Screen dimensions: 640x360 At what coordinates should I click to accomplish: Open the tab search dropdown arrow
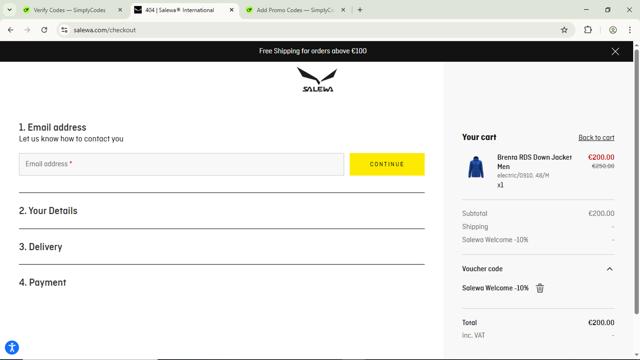click(x=9, y=10)
